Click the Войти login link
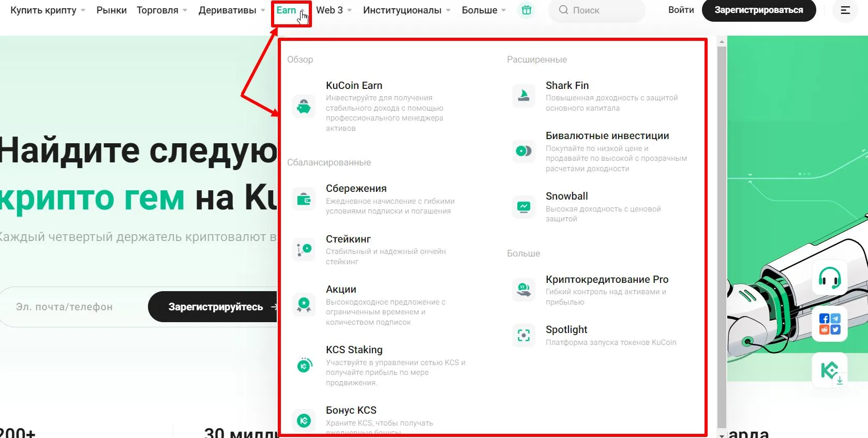The height and width of the screenshot is (438, 868). coord(681,10)
